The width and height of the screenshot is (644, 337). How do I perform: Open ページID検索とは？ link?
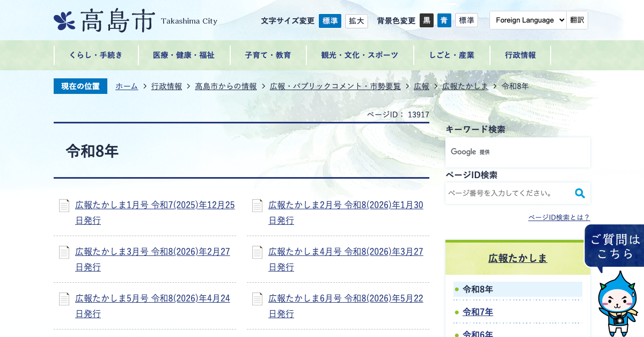[559, 217]
